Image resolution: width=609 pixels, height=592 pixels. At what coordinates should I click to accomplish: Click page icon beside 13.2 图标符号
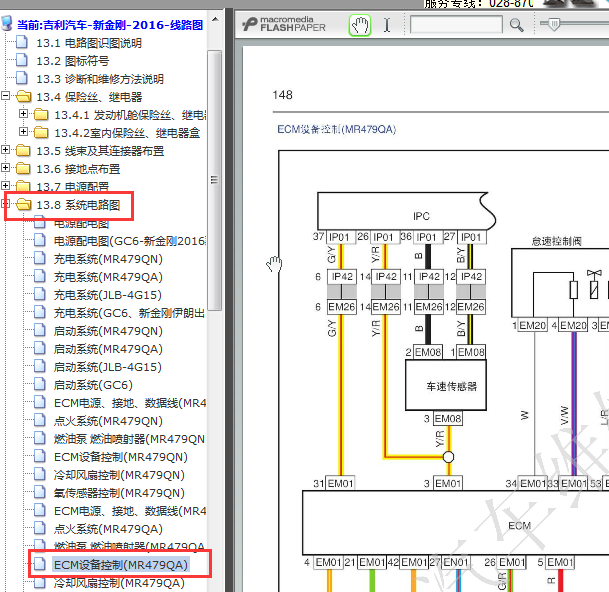point(22,60)
